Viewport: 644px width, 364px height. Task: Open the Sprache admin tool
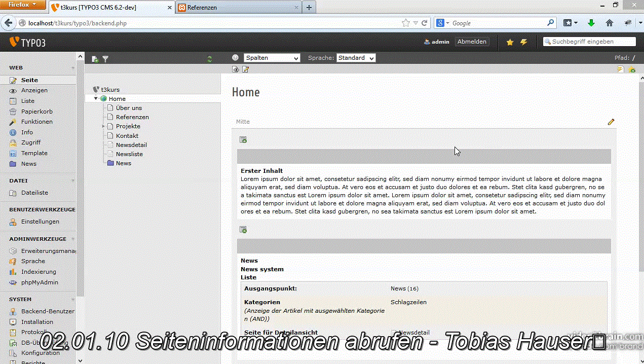tap(33, 261)
